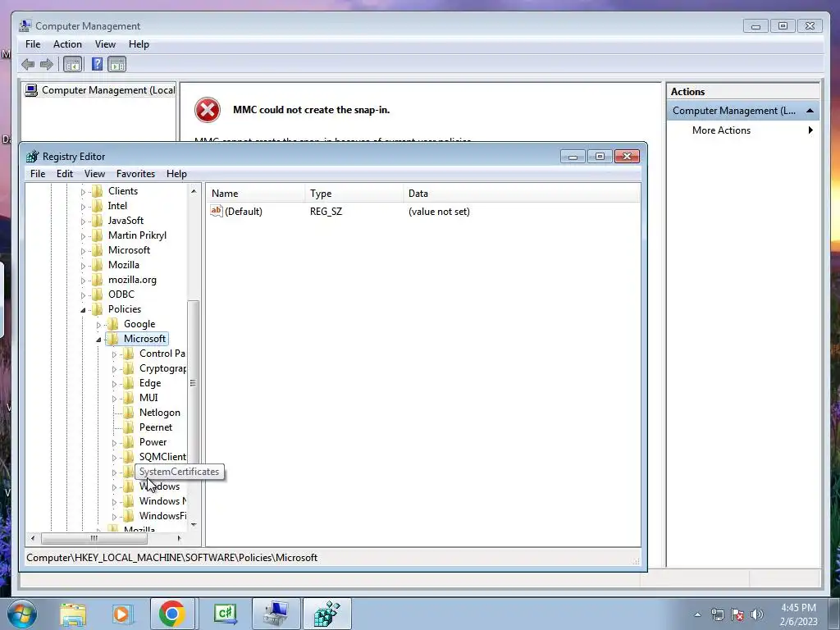Toggle Show/Hide Action Pane toolbar icon

point(116,65)
